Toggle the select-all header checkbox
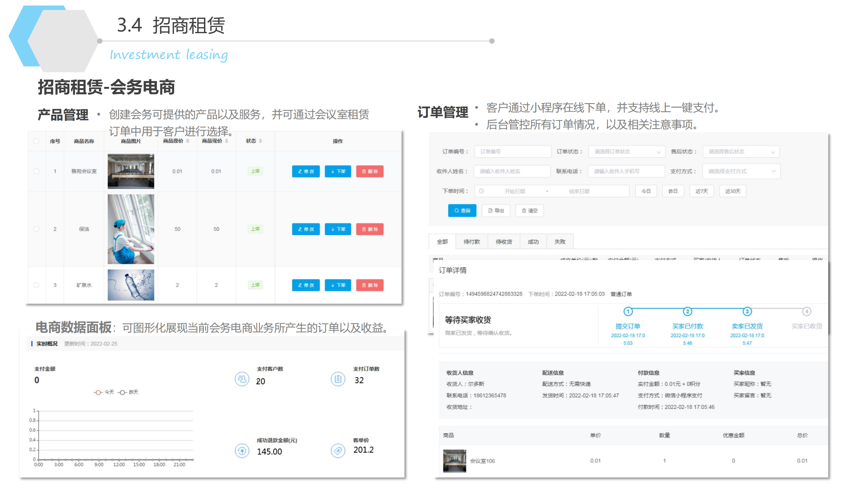This screenshot has width=868, height=488. [36, 141]
